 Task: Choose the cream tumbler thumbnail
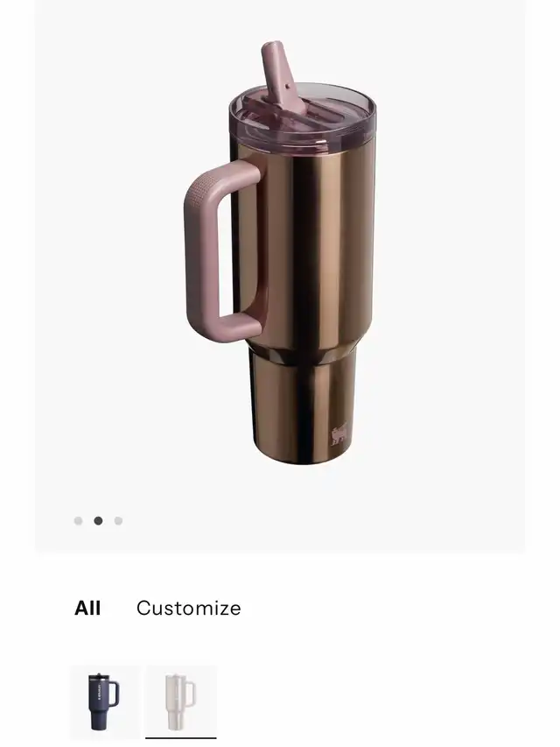pyautogui.click(x=181, y=701)
